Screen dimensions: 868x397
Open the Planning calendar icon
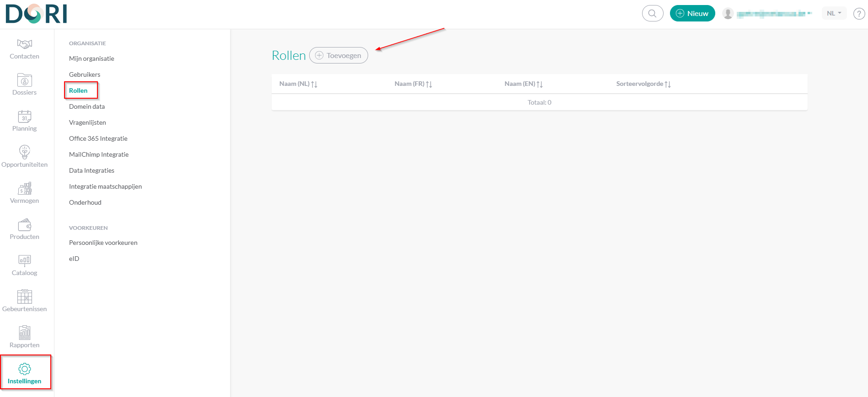[x=25, y=116]
